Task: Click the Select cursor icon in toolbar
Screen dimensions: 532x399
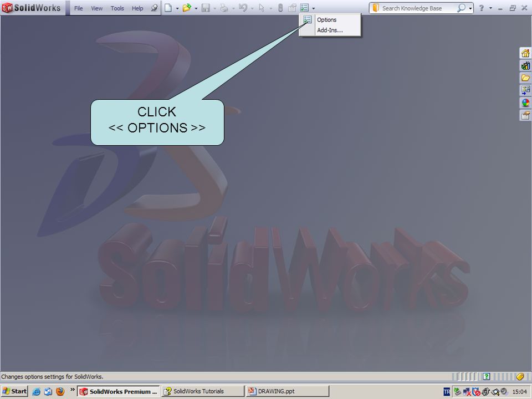Action: [262, 8]
